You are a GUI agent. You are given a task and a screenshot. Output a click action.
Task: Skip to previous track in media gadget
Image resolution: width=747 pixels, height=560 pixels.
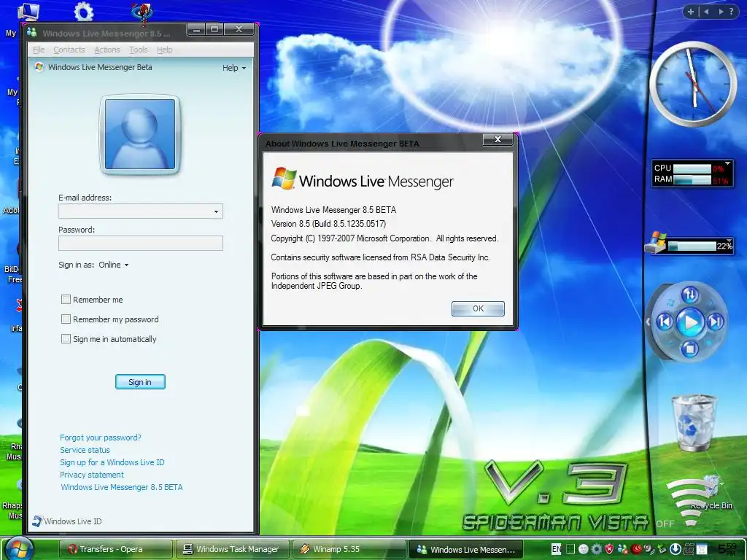pyautogui.click(x=665, y=322)
